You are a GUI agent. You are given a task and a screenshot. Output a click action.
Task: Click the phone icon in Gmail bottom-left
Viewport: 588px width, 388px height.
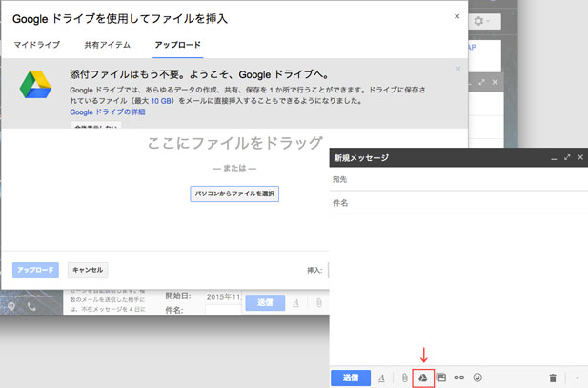click(x=31, y=307)
